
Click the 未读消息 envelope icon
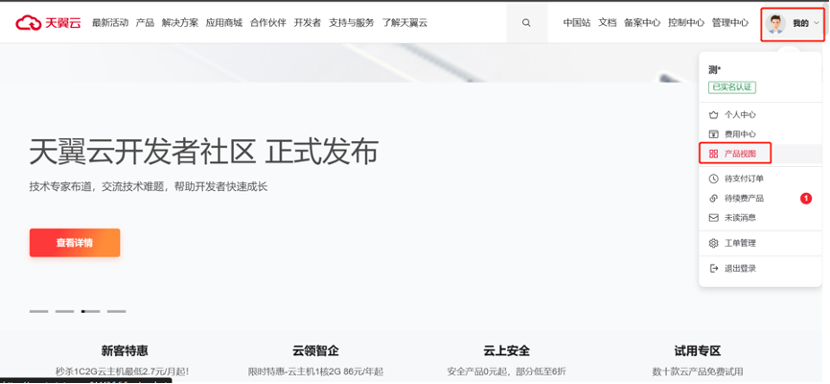point(714,217)
